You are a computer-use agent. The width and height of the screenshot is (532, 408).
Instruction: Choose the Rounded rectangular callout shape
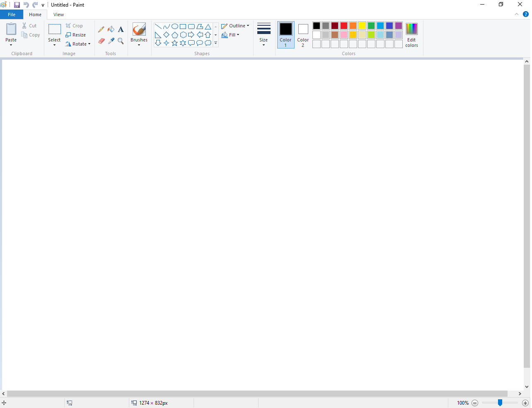[x=191, y=43]
